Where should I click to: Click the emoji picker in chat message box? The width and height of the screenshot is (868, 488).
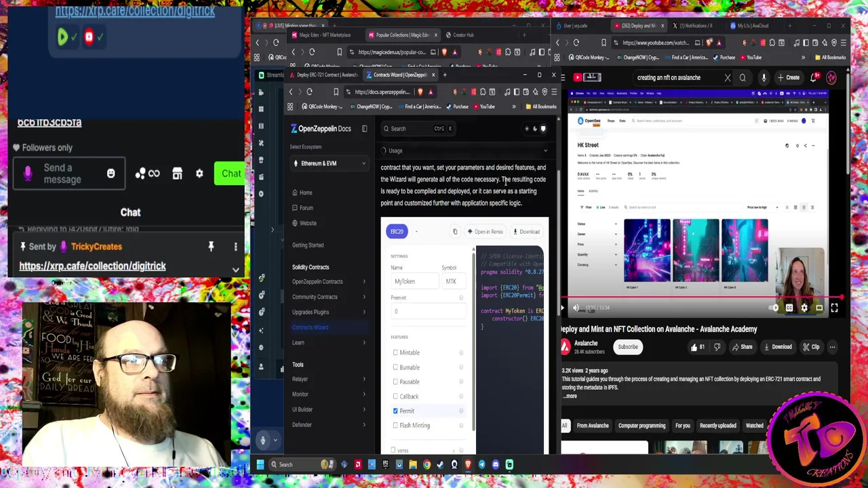[x=111, y=174]
